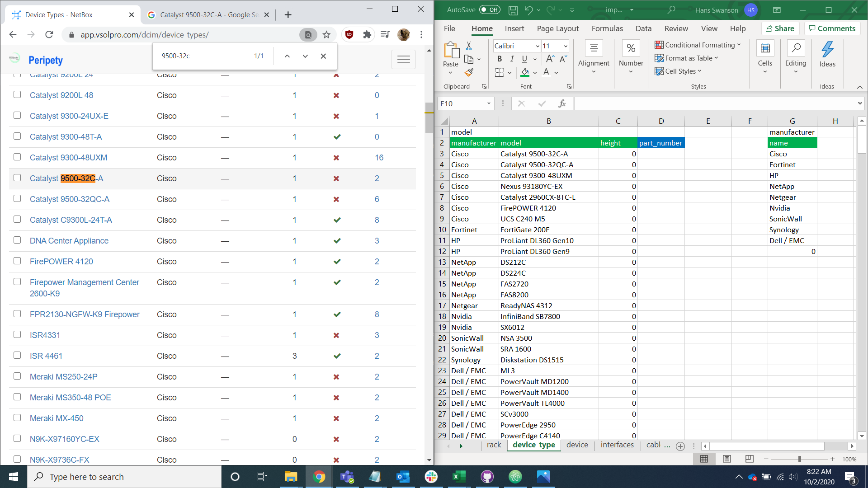This screenshot has width=868, height=488.
Task: Expand the Name Box dropdown showing E10
Action: (x=489, y=103)
